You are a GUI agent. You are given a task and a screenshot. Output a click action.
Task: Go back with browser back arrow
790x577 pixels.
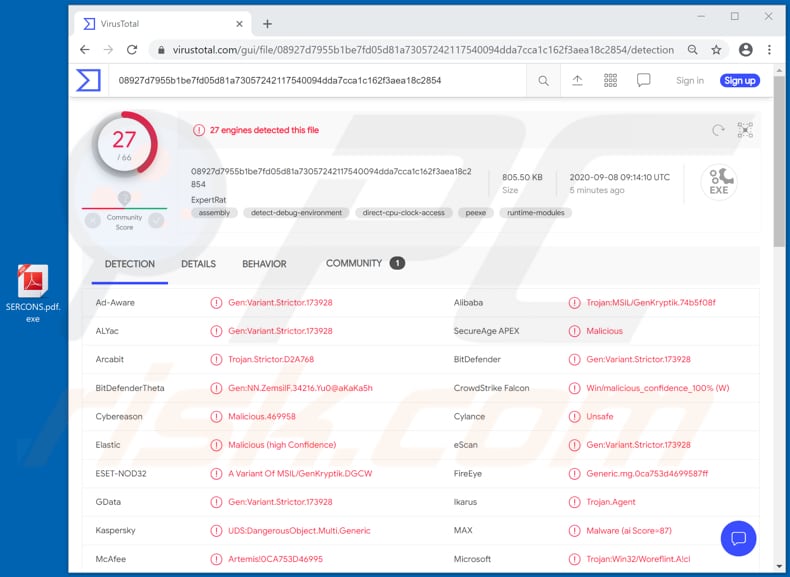pos(85,50)
